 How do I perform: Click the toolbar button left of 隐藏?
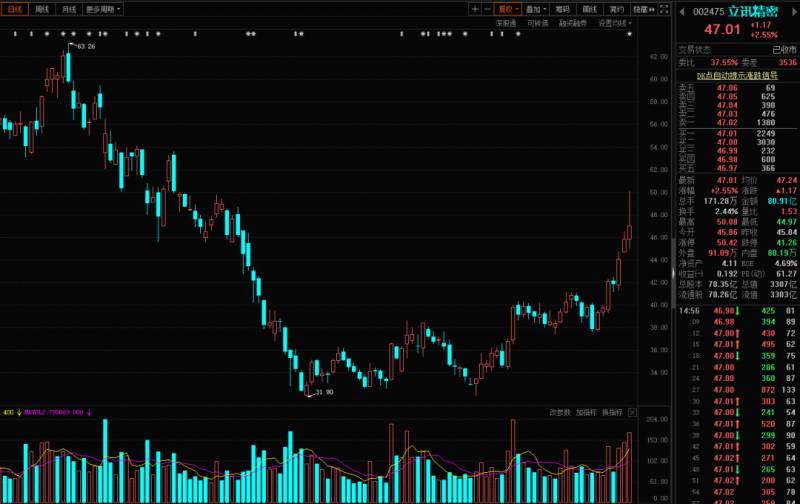tap(616, 9)
